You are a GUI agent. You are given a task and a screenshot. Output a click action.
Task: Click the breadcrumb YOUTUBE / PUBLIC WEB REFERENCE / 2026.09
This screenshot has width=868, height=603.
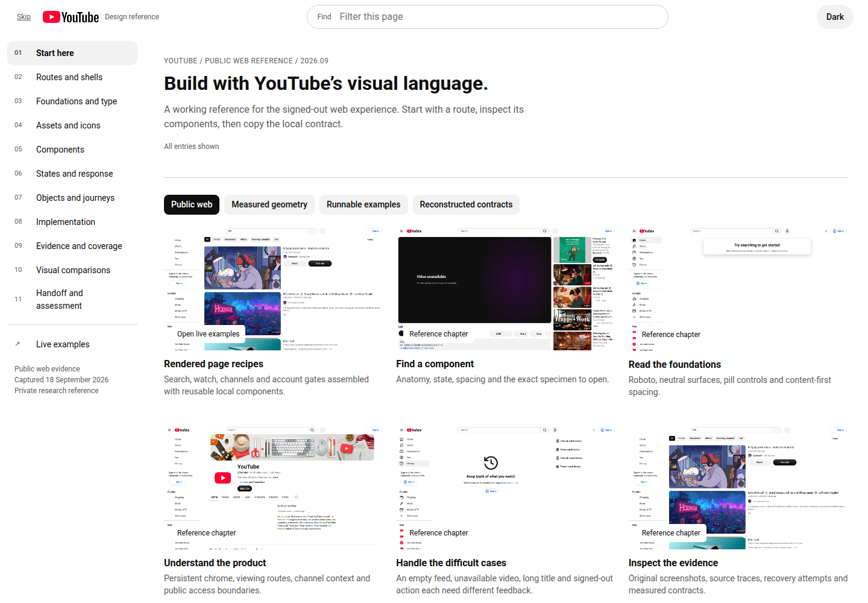(246, 61)
